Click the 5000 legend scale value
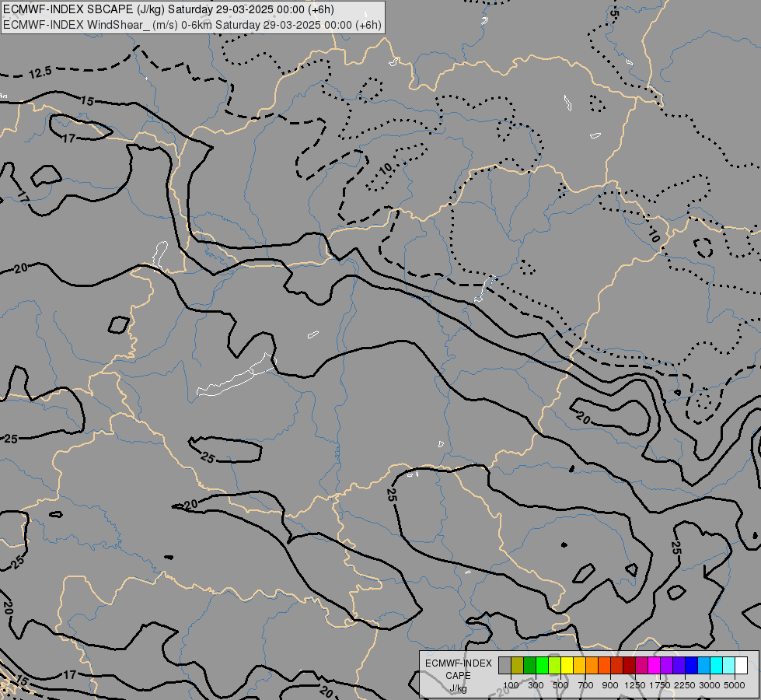The width and height of the screenshot is (761, 700). (x=735, y=685)
